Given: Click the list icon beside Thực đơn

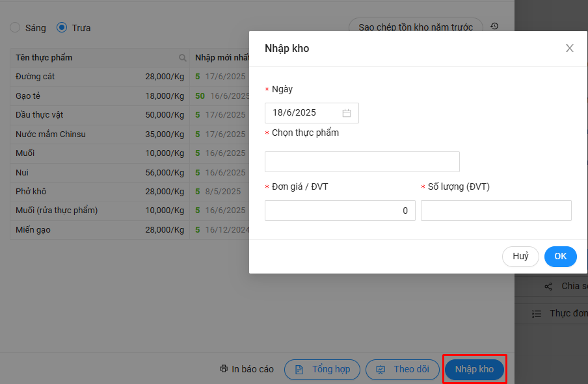Looking at the screenshot, I should tap(537, 313).
